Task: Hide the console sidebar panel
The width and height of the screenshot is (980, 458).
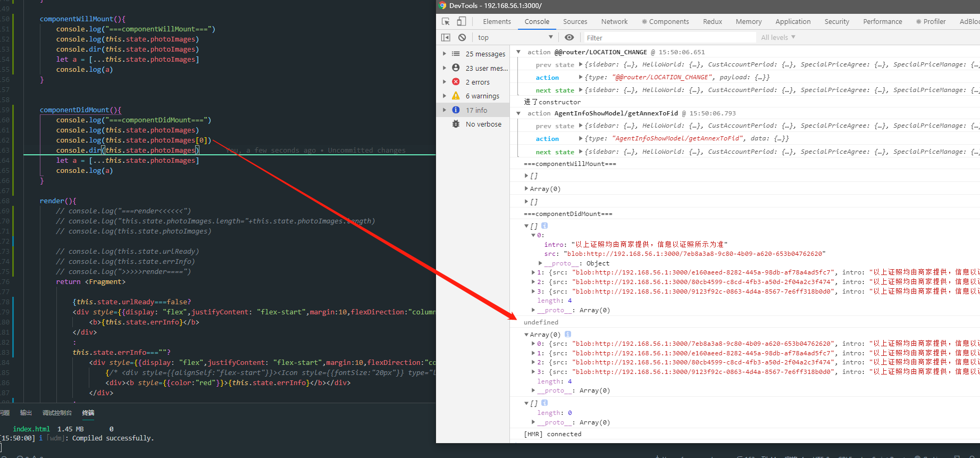Action: [446, 37]
